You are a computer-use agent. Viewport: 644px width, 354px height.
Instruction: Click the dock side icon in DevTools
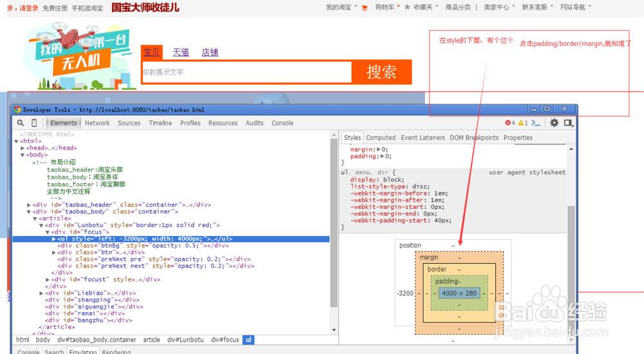(569, 123)
